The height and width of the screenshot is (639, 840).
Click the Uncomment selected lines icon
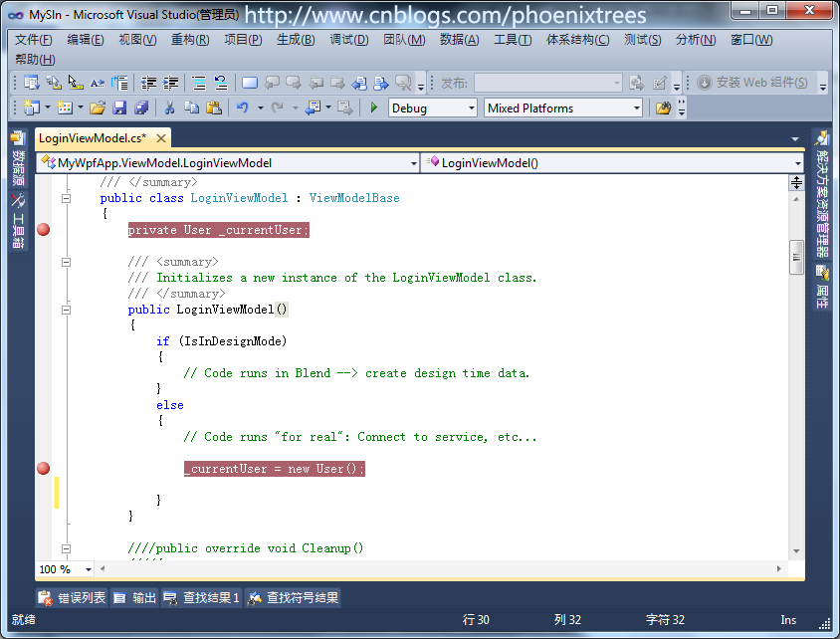(221, 83)
